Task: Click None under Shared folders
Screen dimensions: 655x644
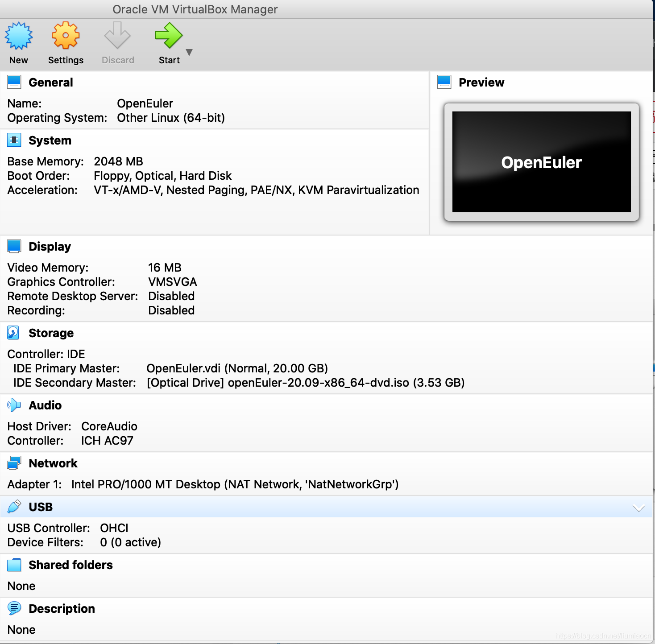Action: (21, 586)
